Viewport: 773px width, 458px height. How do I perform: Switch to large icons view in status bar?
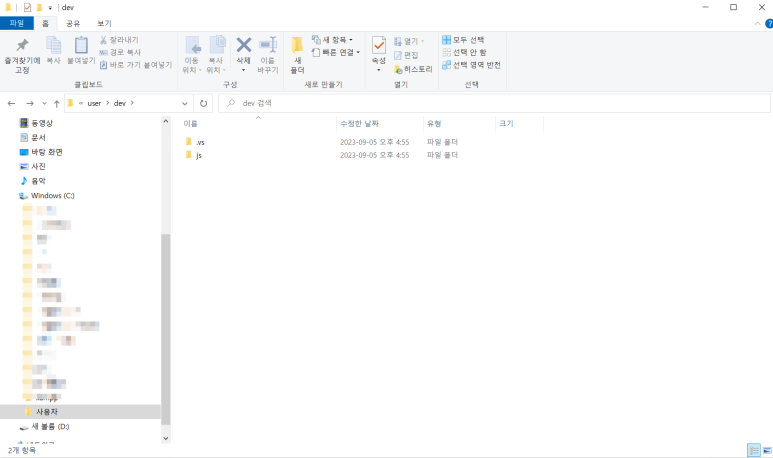[x=767, y=450]
